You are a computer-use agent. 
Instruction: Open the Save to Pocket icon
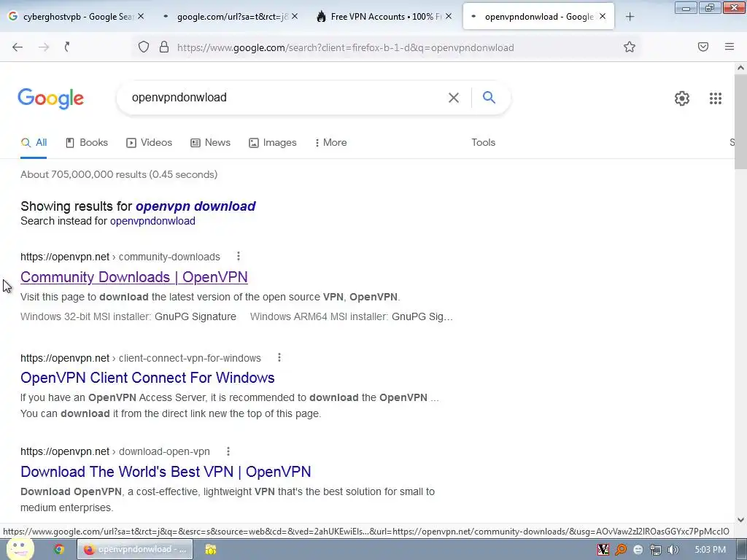[703, 47]
